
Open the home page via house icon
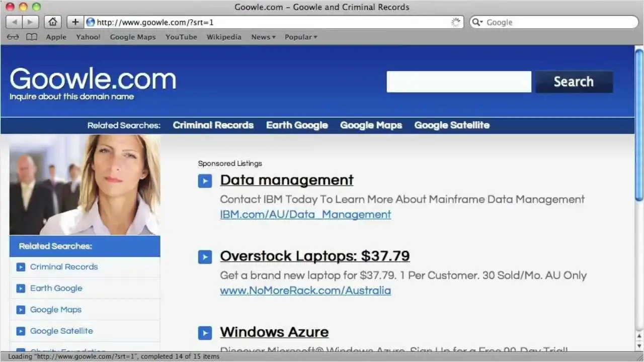[x=52, y=22]
